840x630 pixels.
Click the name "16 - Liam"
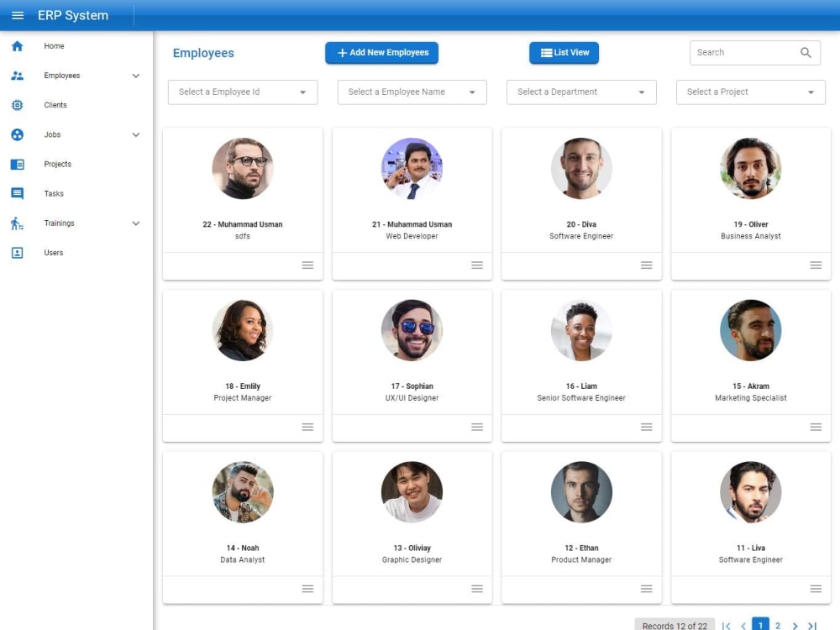coord(581,386)
